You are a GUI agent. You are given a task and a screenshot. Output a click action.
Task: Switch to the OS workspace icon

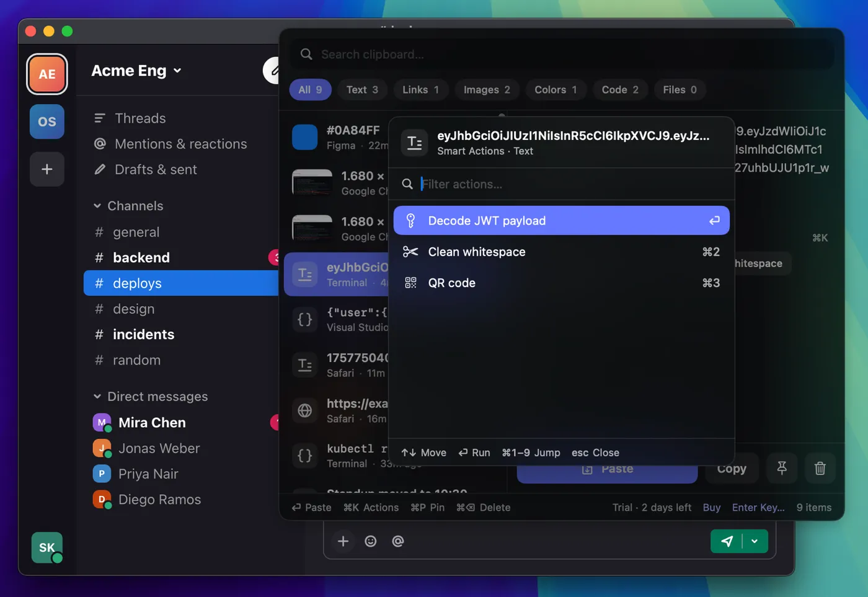(47, 122)
